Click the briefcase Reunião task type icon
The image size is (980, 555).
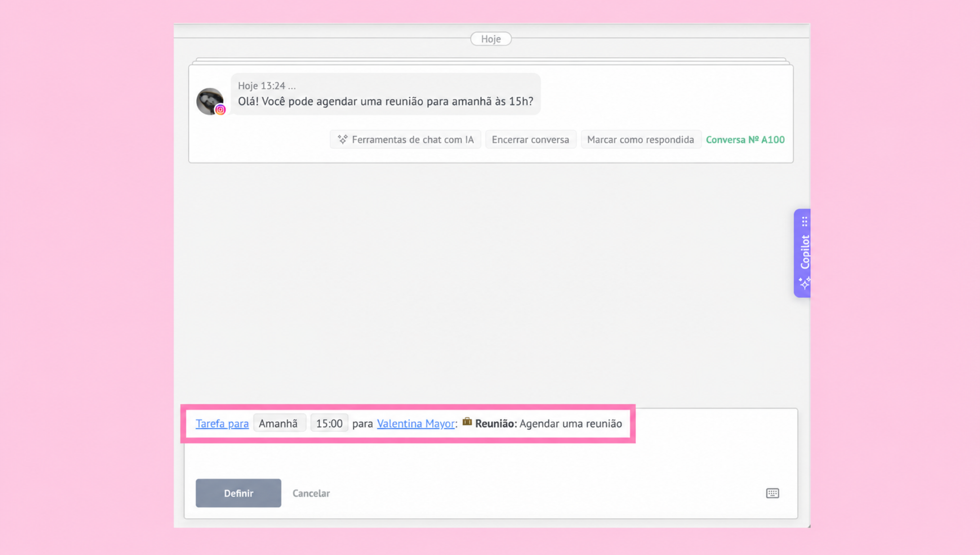467,422
